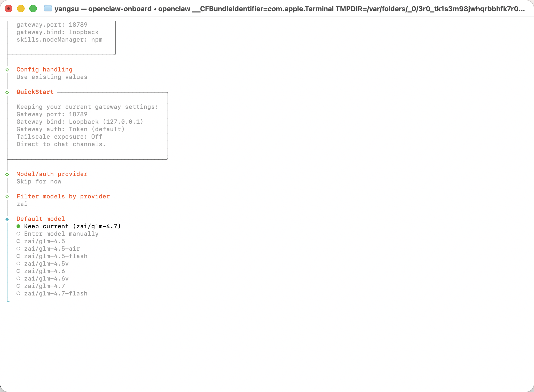Click the diamond marker next to QuickStart

coord(7,92)
